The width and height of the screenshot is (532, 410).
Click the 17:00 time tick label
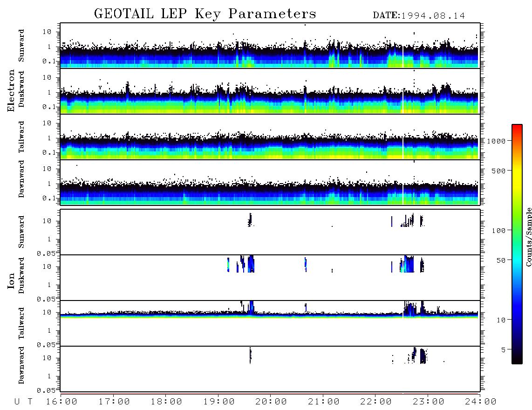114,402
